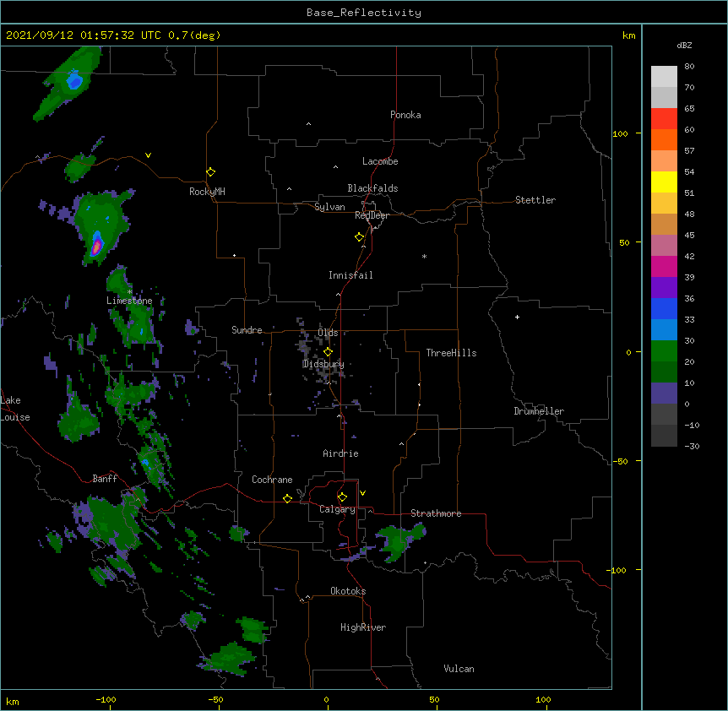This screenshot has height=711, width=728.
Task: Click the yellow diamond marker above RockyMH
Action: click(210, 172)
